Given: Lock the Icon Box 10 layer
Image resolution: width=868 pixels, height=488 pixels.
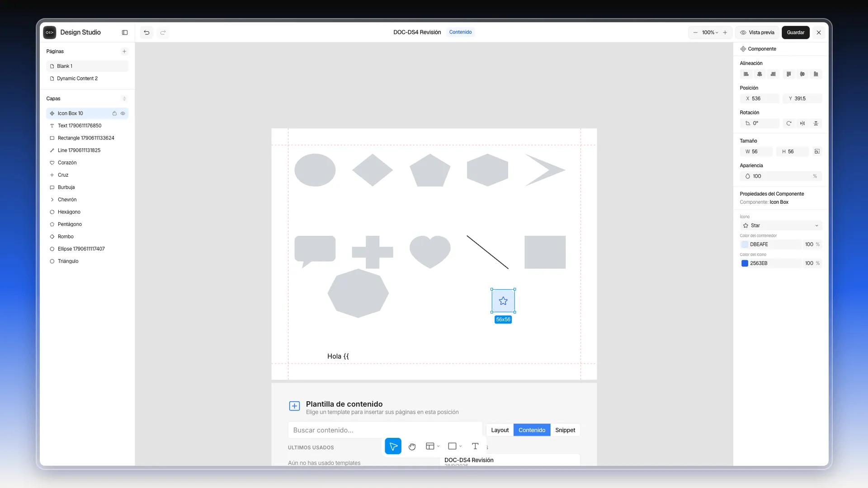Looking at the screenshot, I should click(114, 113).
